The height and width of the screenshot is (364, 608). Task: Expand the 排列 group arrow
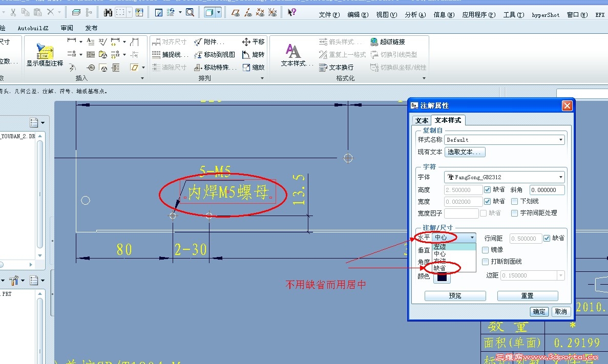(x=262, y=78)
